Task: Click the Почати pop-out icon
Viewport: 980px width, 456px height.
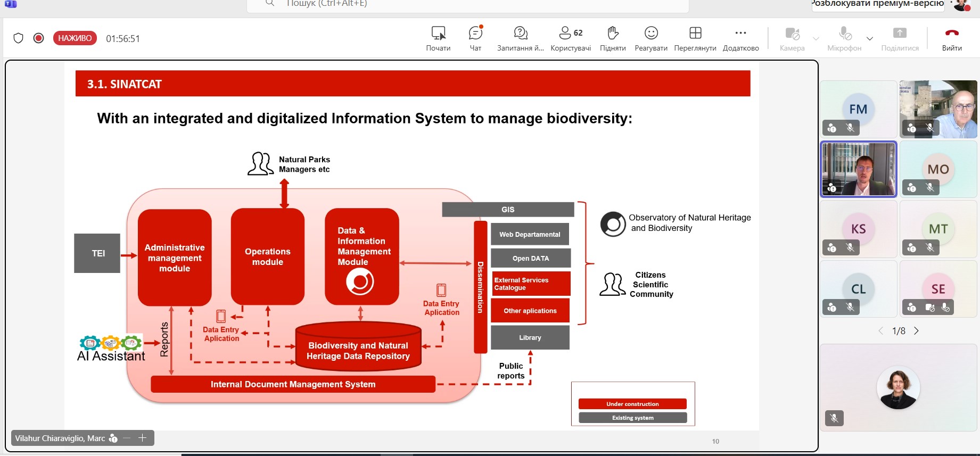Action: pos(438,38)
